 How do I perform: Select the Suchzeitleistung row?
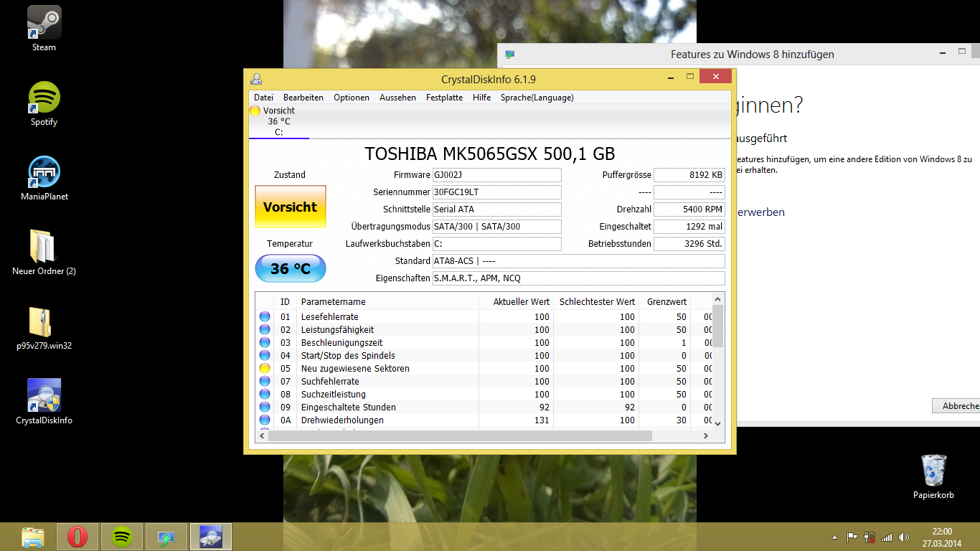click(x=484, y=394)
